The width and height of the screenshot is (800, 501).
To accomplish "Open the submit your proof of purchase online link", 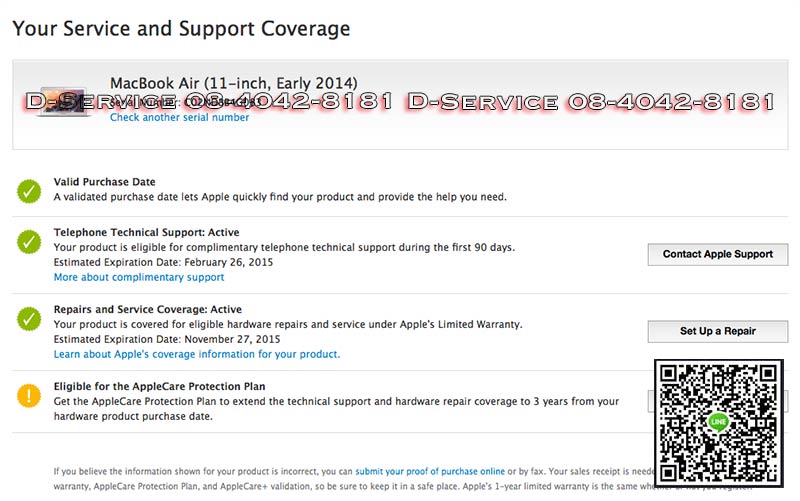I will 430,471.
